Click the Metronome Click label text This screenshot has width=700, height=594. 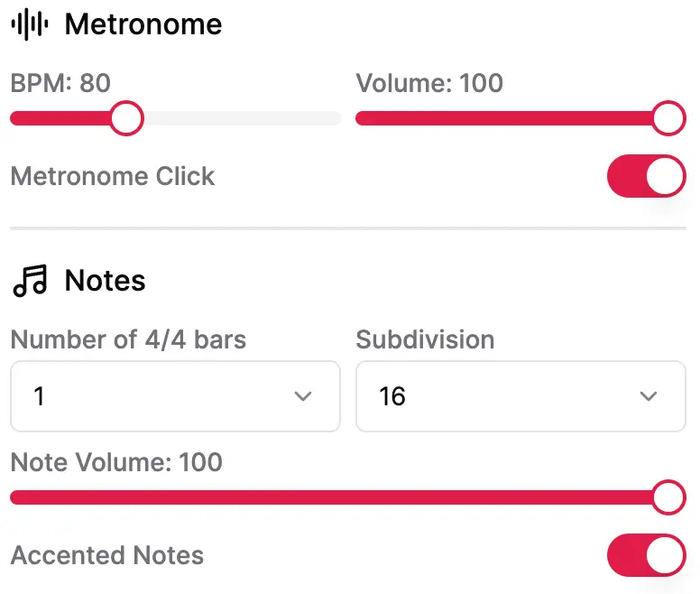point(113,176)
